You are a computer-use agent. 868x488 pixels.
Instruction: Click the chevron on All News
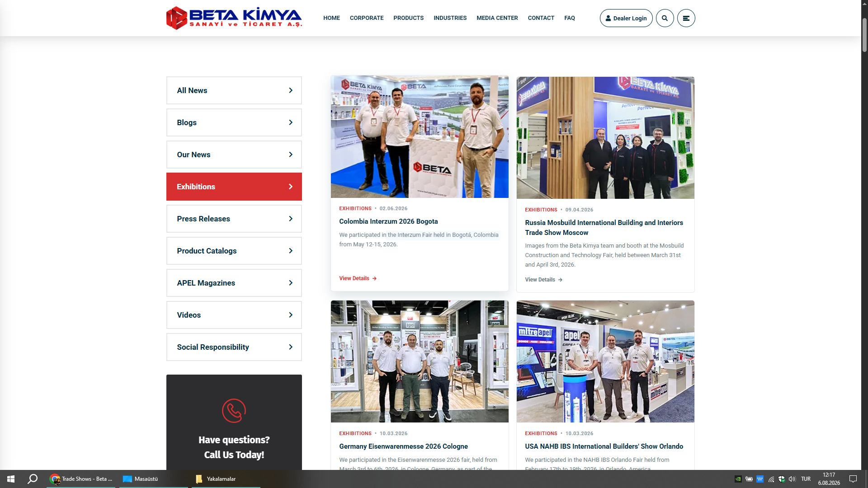click(x=291, y=90)
